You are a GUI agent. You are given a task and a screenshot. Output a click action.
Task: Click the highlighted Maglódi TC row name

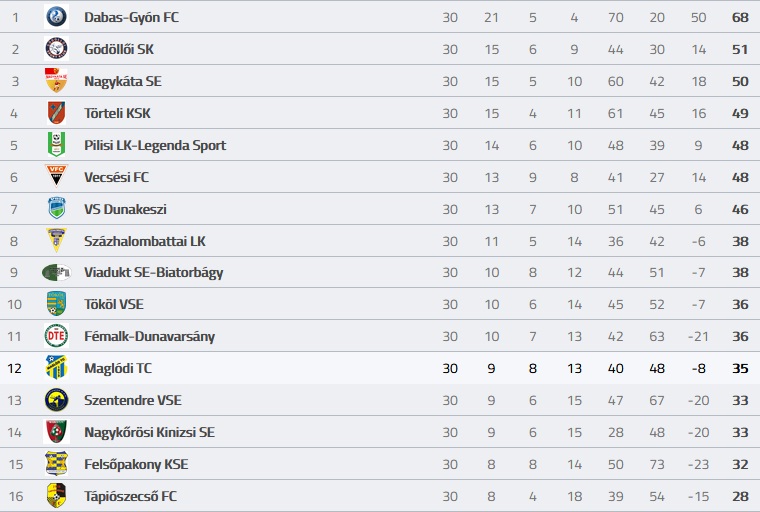118,368
